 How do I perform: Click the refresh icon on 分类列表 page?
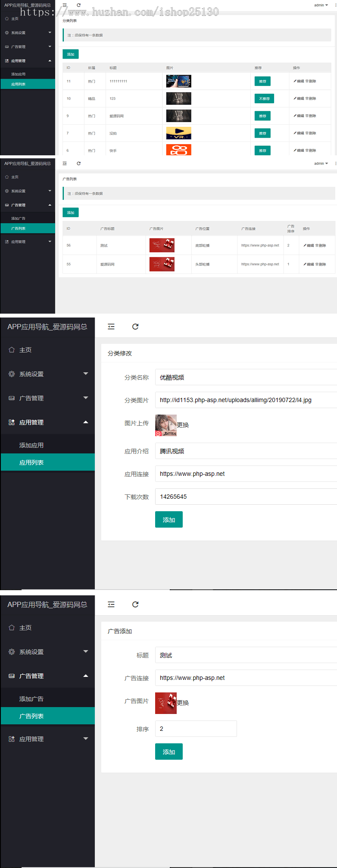(78, 5)
